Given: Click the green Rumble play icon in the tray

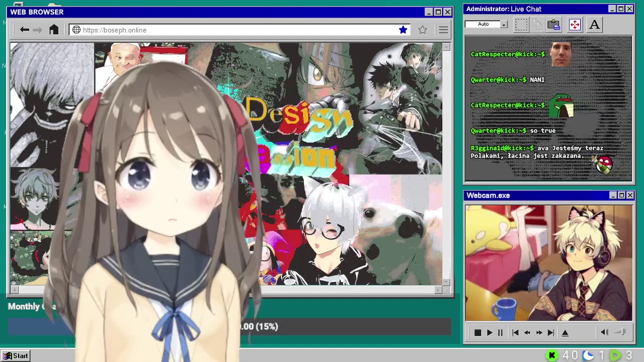Looking at the screenshot, I should click(x=615, y=355).
